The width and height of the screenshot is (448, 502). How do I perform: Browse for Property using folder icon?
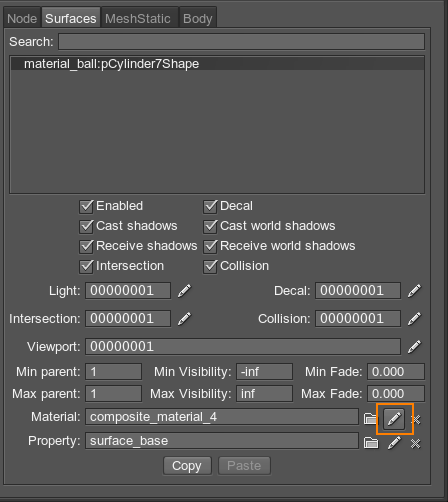point(371,443)
